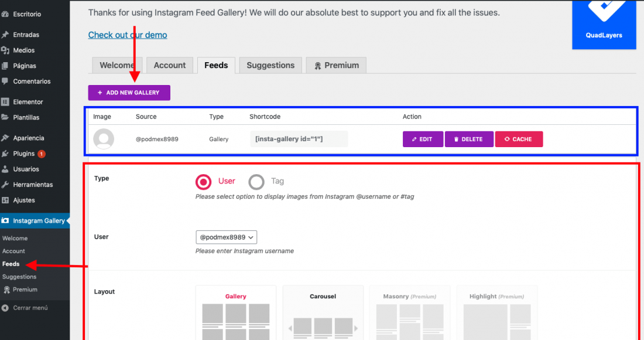
Task: Click the Edit button for @podmex8989
Action: coord(423,140)
